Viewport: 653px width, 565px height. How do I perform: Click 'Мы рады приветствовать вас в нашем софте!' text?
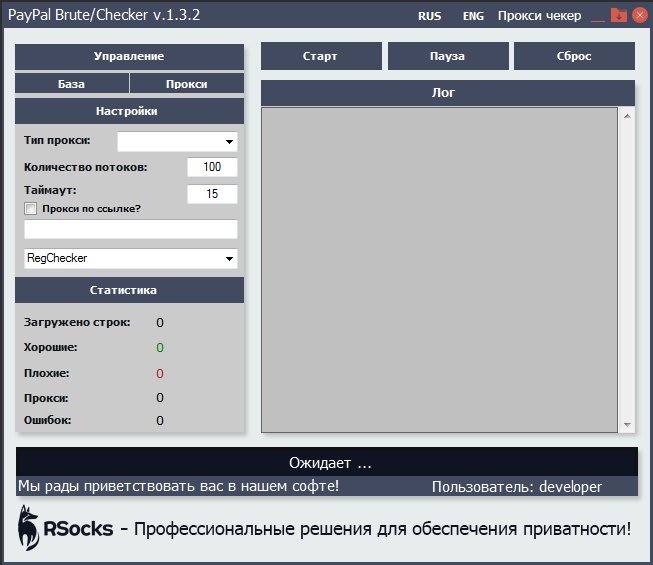[178, 486]
